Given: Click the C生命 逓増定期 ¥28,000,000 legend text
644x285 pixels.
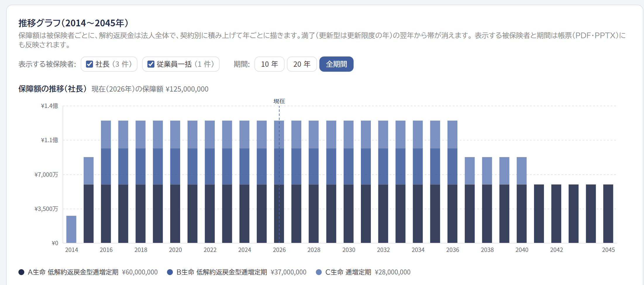Looking at the screenshot, I should click(x=368, y=272).
